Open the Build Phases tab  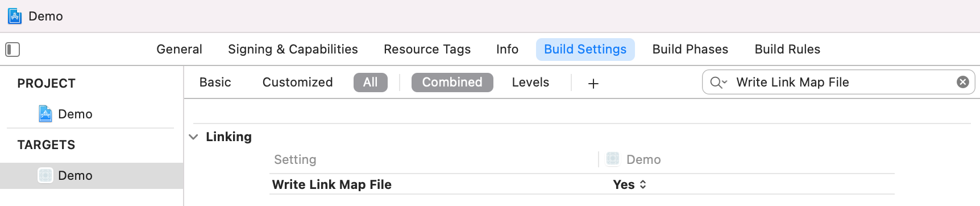tap(690, 50)
